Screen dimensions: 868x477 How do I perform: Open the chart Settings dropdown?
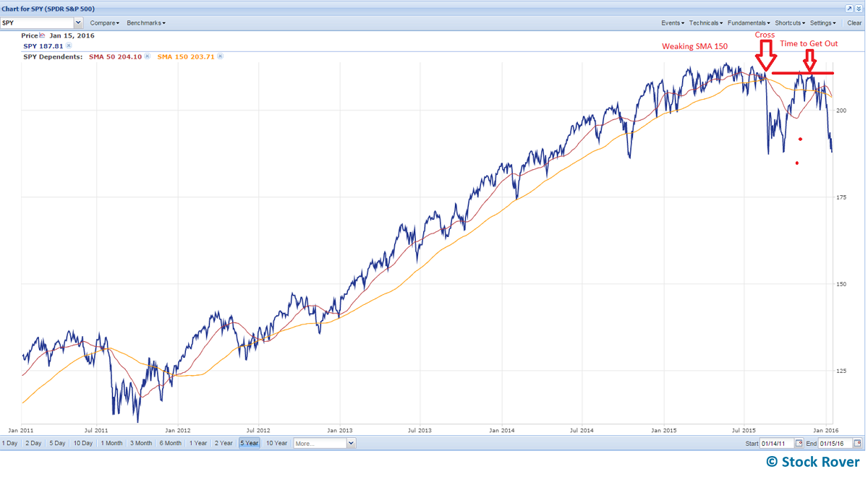pos(825,23)
